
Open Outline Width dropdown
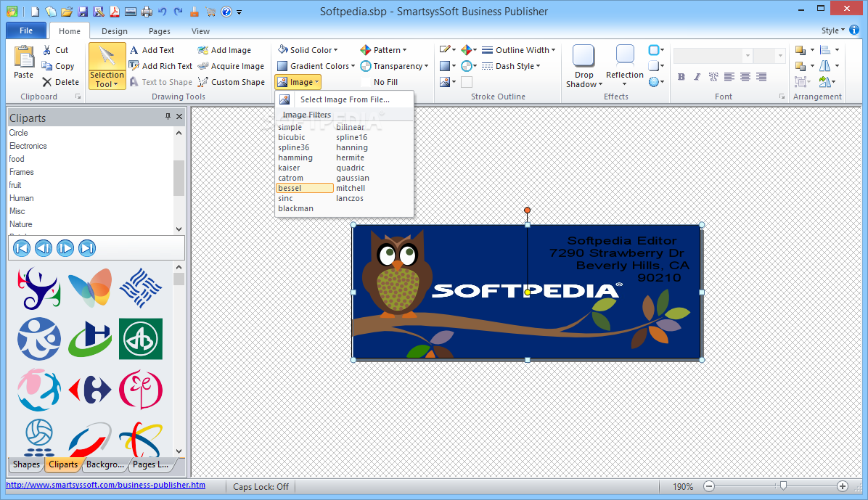pyautogui.click(x=519, y=50)
